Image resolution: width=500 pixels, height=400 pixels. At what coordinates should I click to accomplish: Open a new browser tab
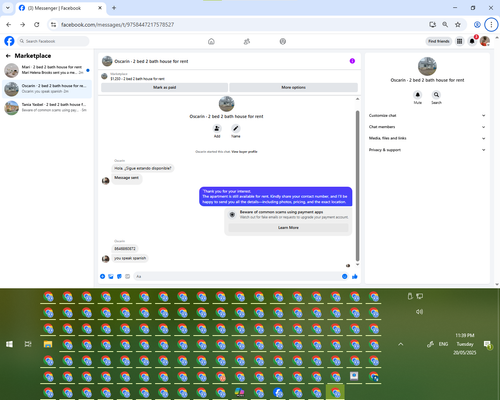tap(114, 8)
